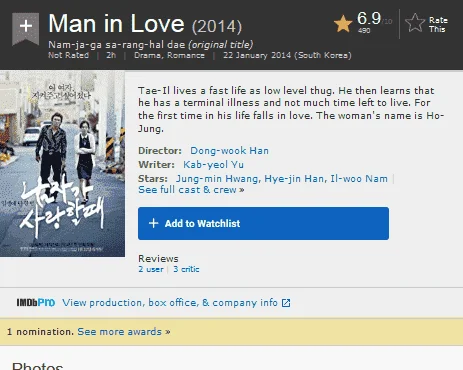The image size is (463, 370).
Task: Click the Rate This outline star
Action: [x=415, y=23]
